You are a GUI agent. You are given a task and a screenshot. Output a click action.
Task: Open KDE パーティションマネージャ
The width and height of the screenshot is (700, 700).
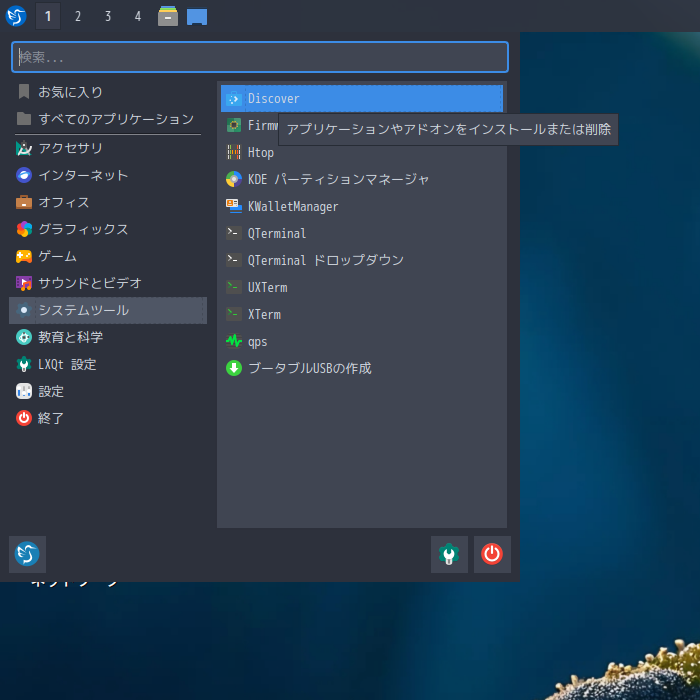(x=338, y=180)
